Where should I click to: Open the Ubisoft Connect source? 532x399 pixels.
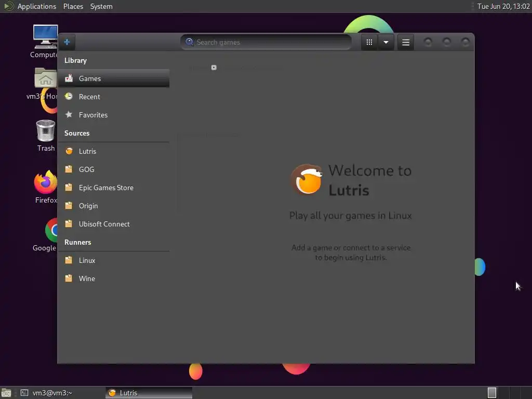pos(114,224)
